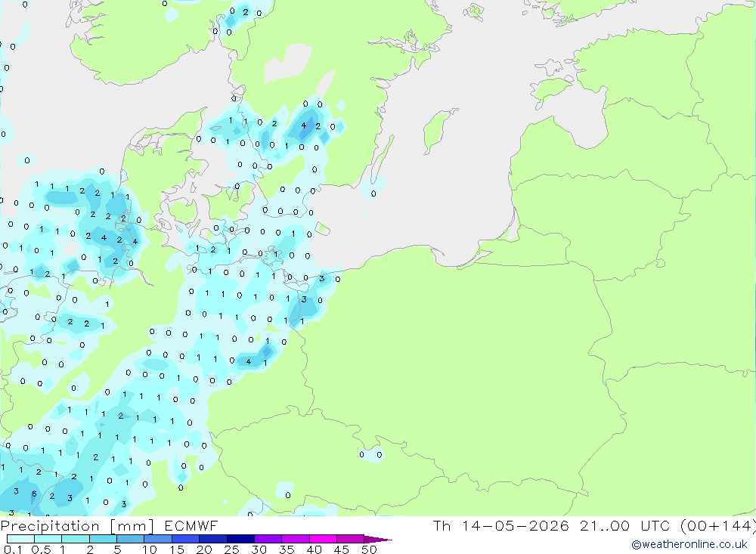Click the legend label 0.5
The width and height of the screenshot is (756, 554).
(41, 549)
